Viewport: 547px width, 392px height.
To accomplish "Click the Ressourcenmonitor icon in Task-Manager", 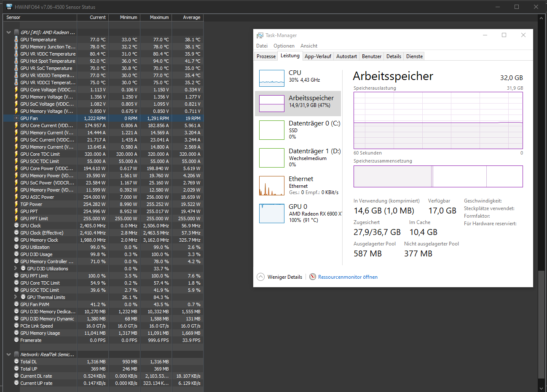I will coord(313,277).
